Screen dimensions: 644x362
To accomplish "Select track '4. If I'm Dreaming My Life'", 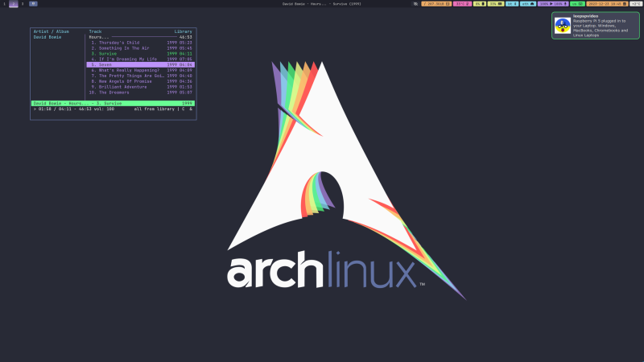I will click(x=140, y=59).
